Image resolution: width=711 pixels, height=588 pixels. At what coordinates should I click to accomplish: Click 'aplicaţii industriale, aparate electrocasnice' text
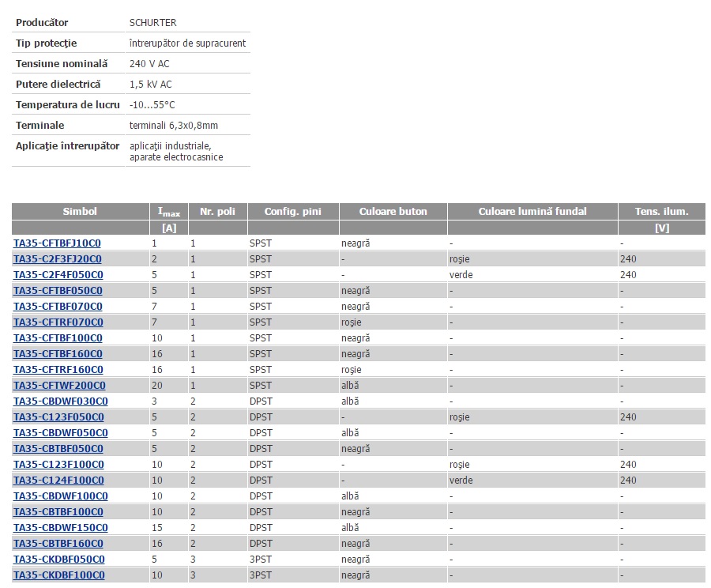click(x=176, y=152)
